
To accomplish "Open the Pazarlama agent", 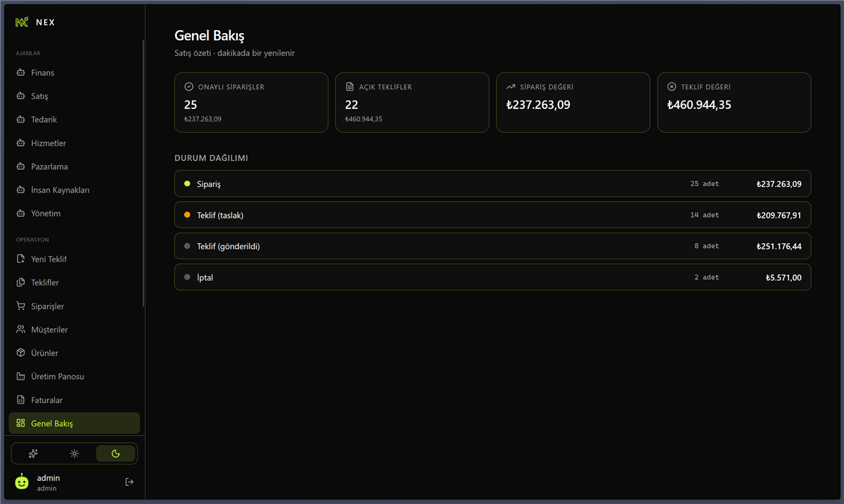I will pyautogui.click(x=74, y=167).
